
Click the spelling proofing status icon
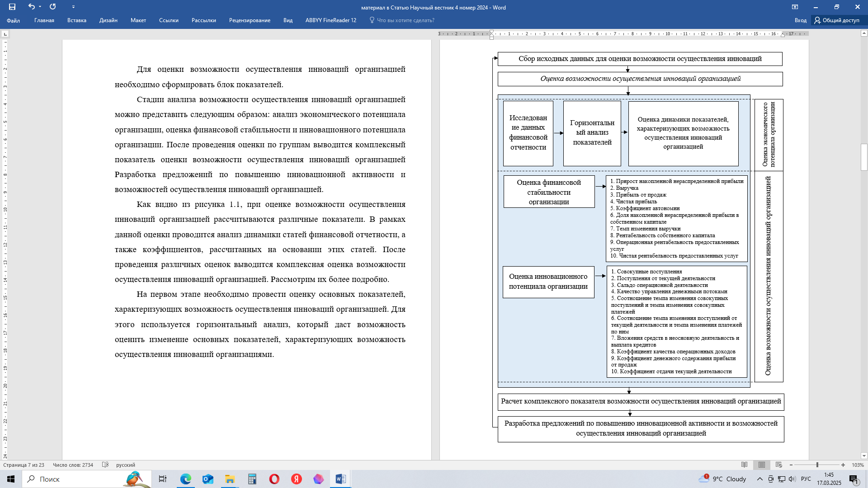[105, 465]
